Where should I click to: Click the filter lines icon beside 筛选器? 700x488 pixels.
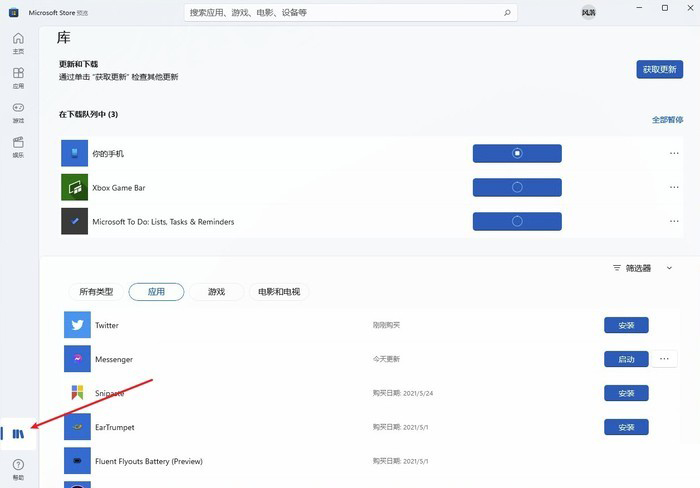click(x=617, y=268)
